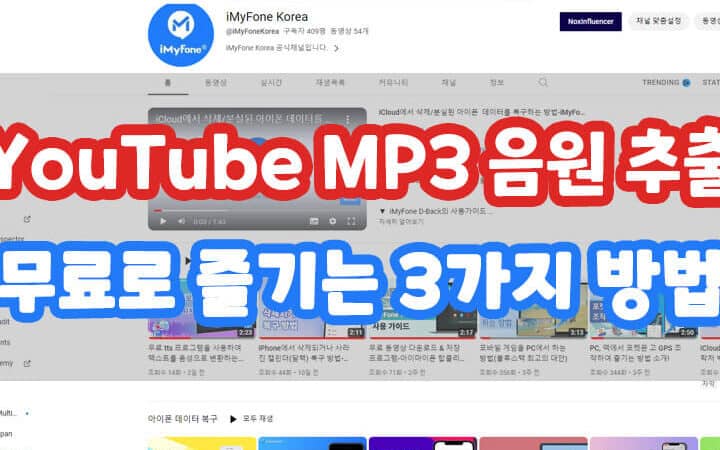The image size is (720, 450).
Task: Open featured video settings gear
Action: pos(332,221)
